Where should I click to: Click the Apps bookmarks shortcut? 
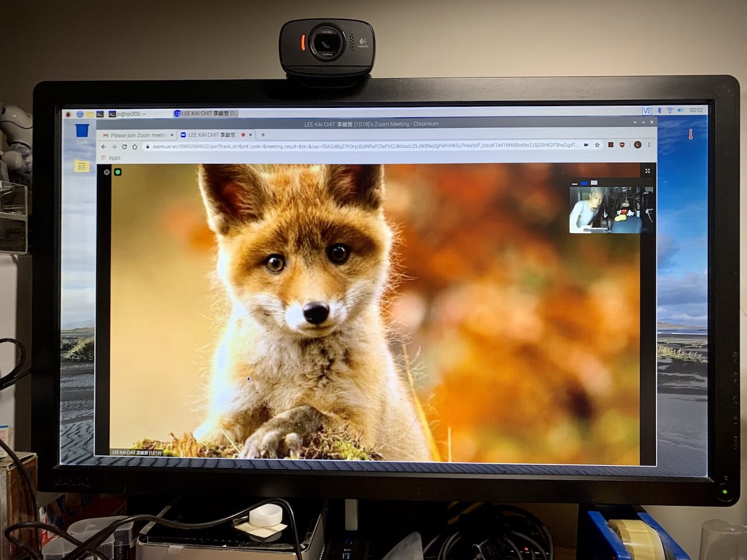[x=111, y=158]
